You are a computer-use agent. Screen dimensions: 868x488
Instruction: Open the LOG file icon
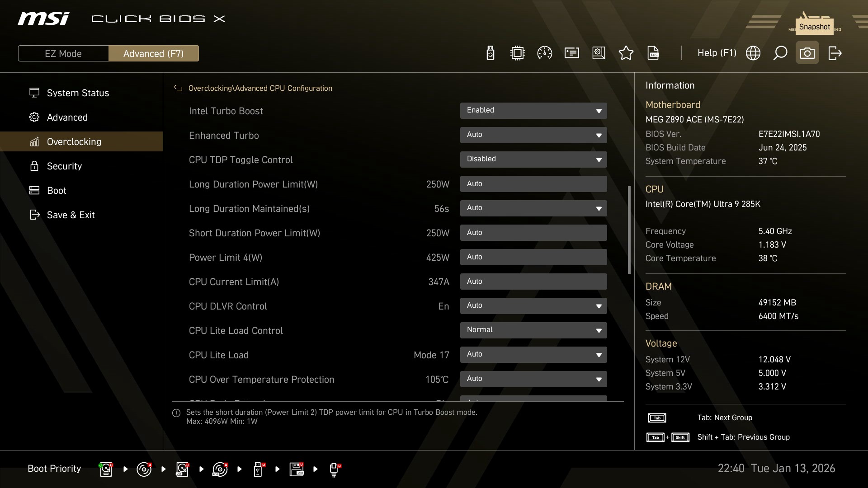click(653, 53)
